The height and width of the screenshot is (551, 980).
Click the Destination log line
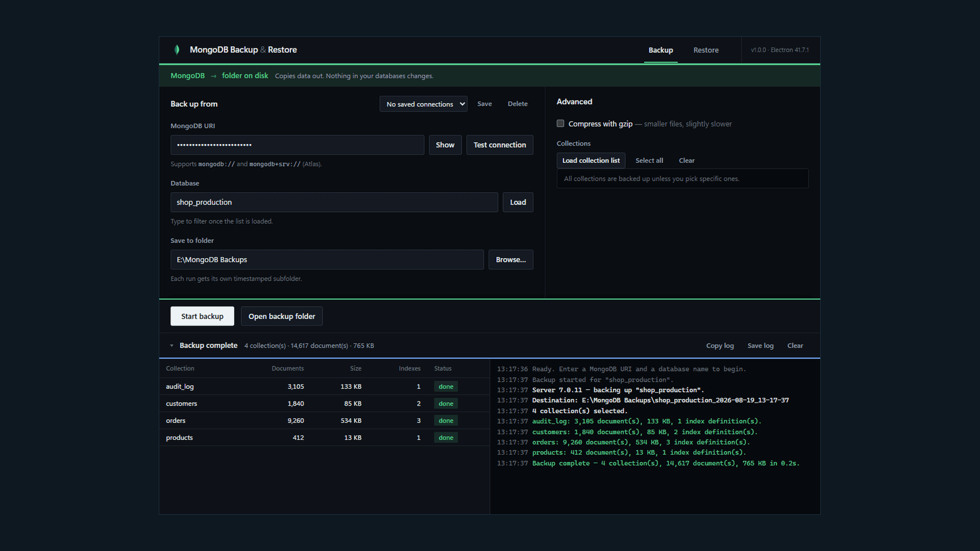(643, 400)
